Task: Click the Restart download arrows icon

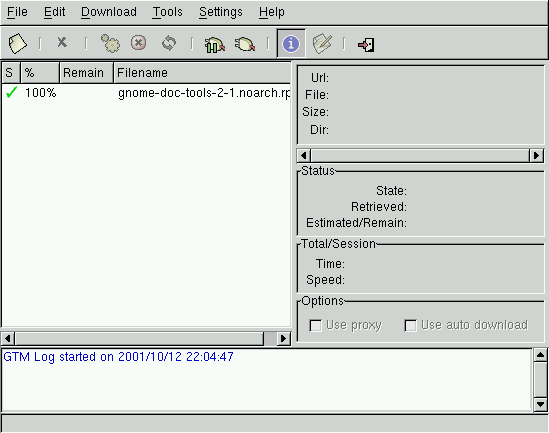Action: [169, 43]
